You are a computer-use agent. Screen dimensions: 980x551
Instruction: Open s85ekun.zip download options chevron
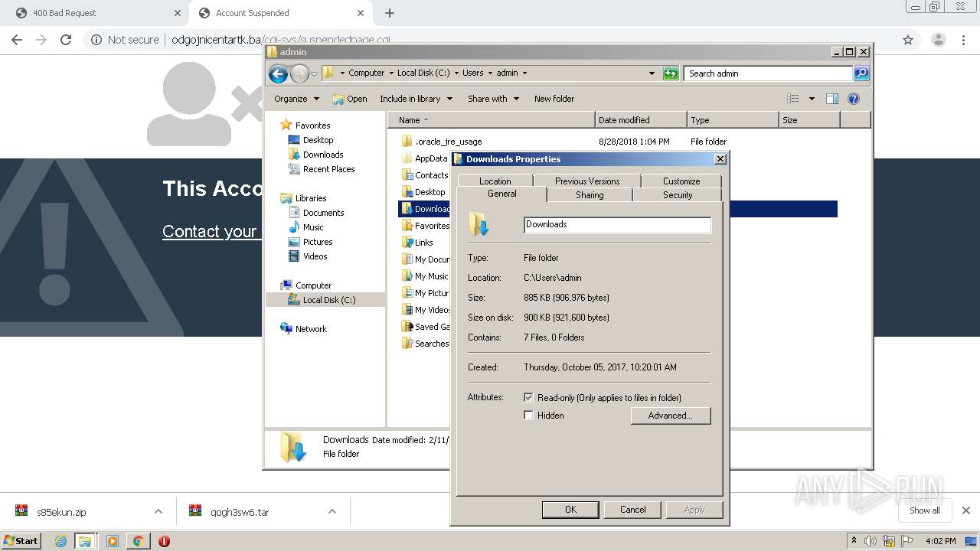pos(158,512)
